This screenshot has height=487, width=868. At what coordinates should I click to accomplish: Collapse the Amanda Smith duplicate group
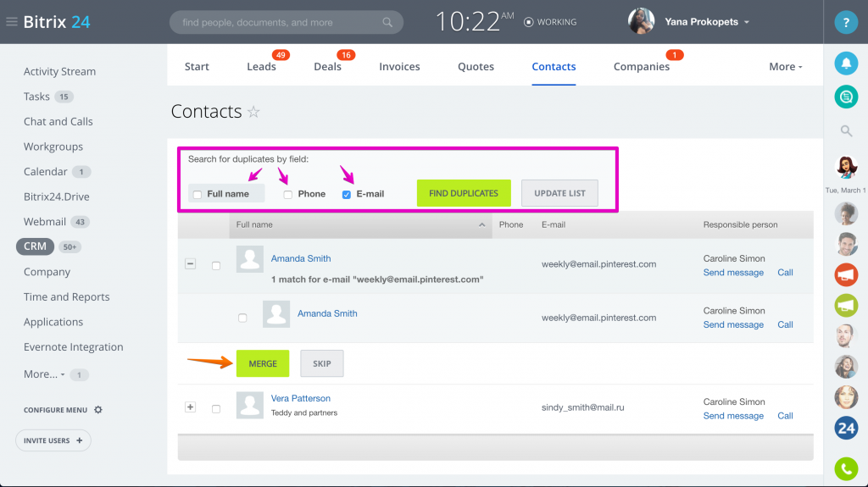[190, 263]
